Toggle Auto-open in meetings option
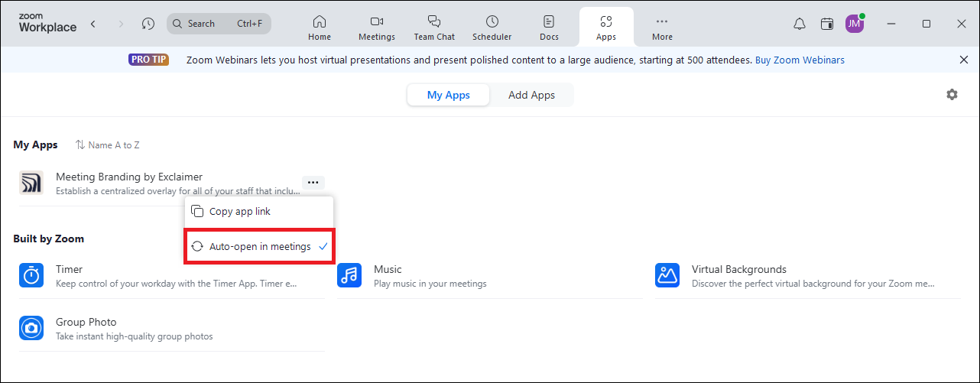Image resolution: width=980 pixels, height=383 pixels. click(x=259, y=246)
